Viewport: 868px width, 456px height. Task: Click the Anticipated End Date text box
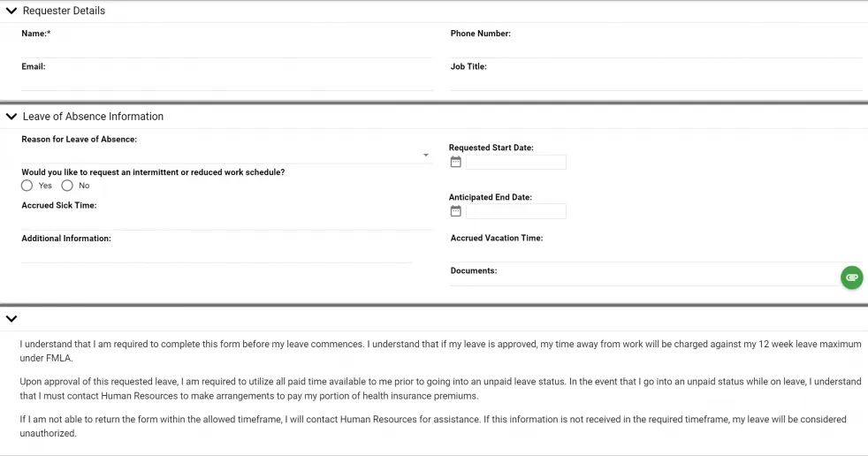click(516, 211)
